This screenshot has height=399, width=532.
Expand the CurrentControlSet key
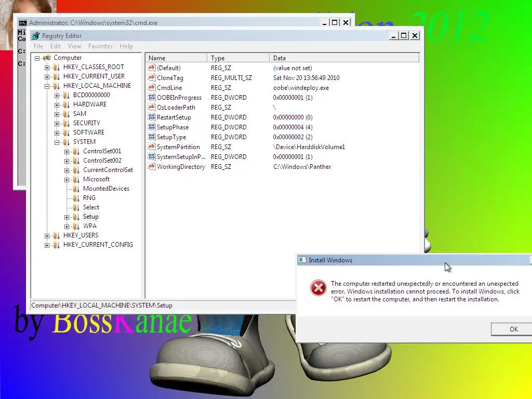coord(67,170)
